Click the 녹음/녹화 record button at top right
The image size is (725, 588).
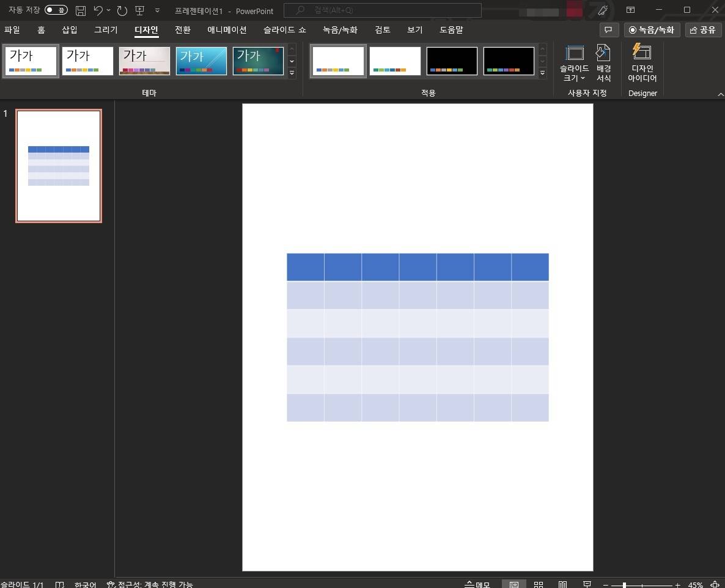pyautogui.click(x=652, y=30)
